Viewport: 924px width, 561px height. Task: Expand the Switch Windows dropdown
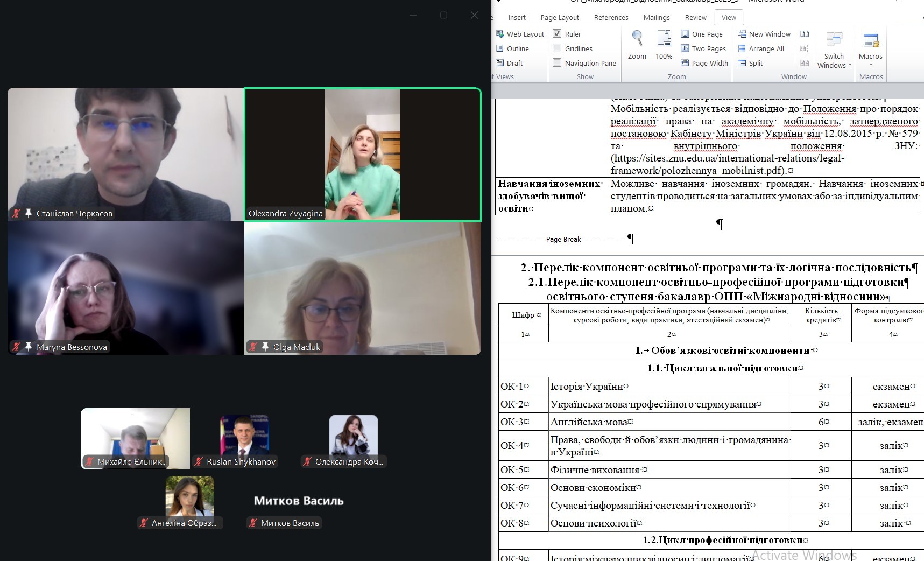[834, 60]
